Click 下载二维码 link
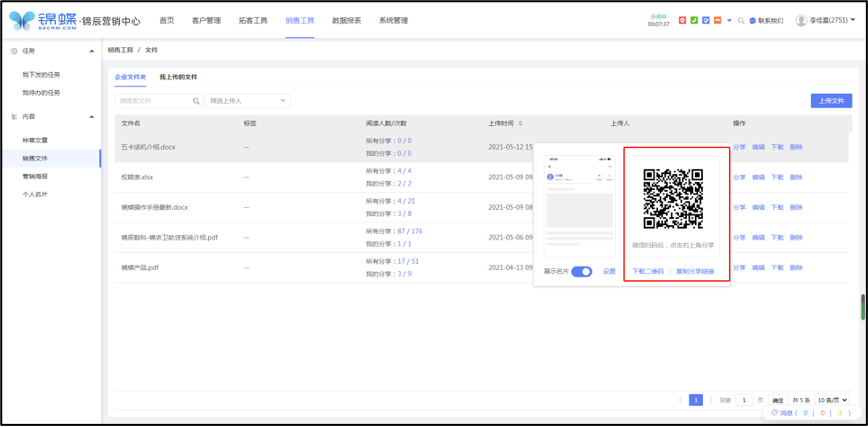This screenshot has height=427, width=868. pyautogui.click(x=648, y=271)
